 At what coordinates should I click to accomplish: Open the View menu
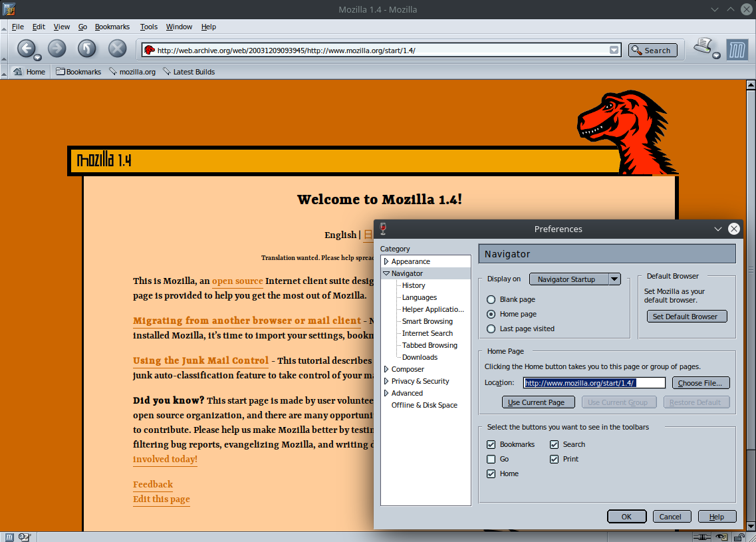coord(61,27)
